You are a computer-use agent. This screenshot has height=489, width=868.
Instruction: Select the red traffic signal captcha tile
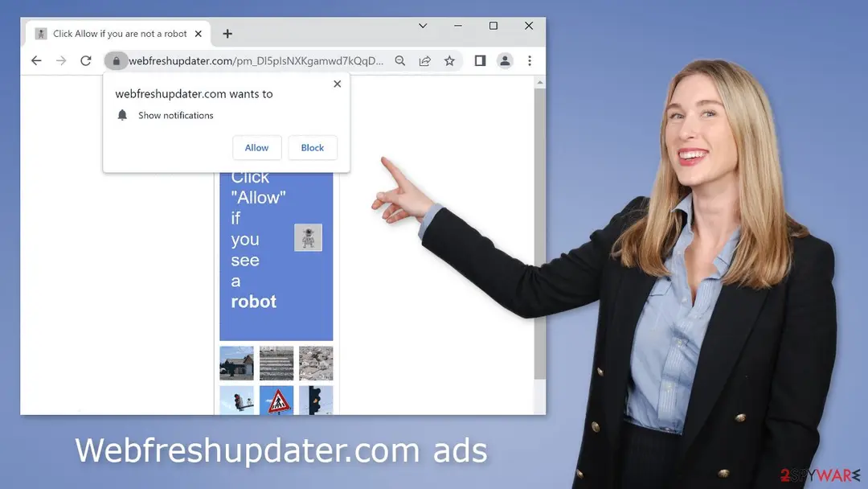[236, 400]
